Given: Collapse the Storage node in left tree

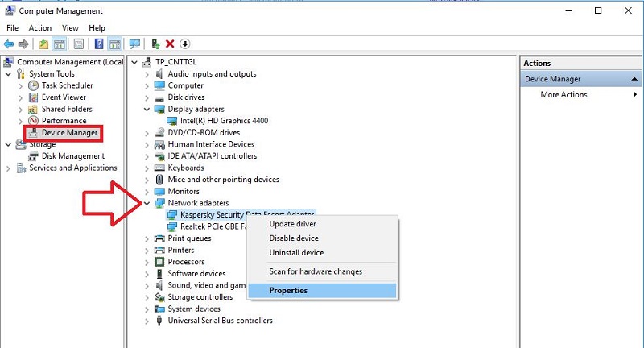Looking at the screenshot, I should [x=8, y=145].
